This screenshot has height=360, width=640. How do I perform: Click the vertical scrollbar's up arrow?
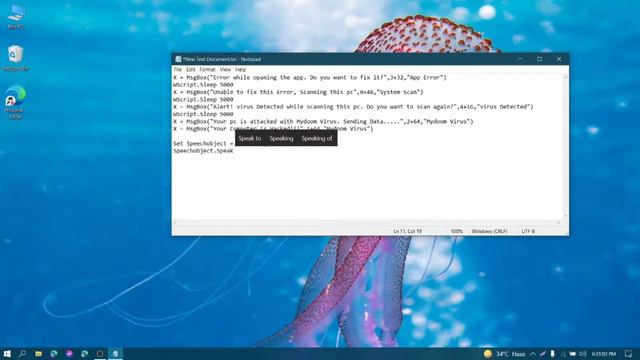tap(565, 77)
